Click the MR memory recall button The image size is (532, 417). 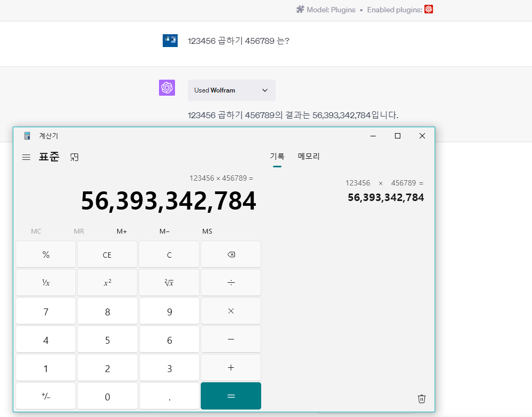coord(79,231)
